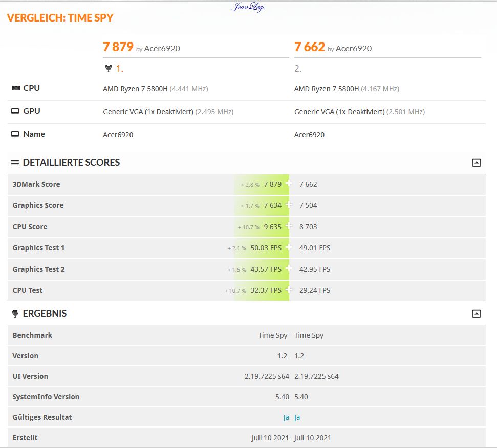
Task: Click the CPU Score row label
Action: coord(30,227)
